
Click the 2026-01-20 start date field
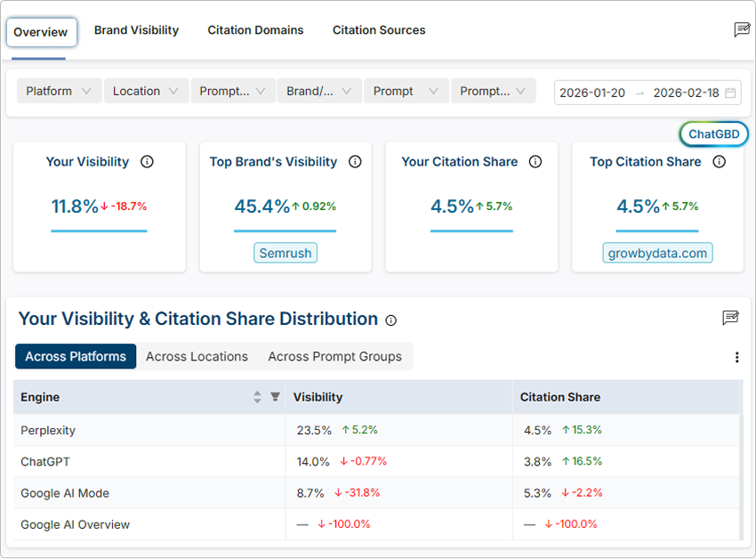[x=592, y=93]
